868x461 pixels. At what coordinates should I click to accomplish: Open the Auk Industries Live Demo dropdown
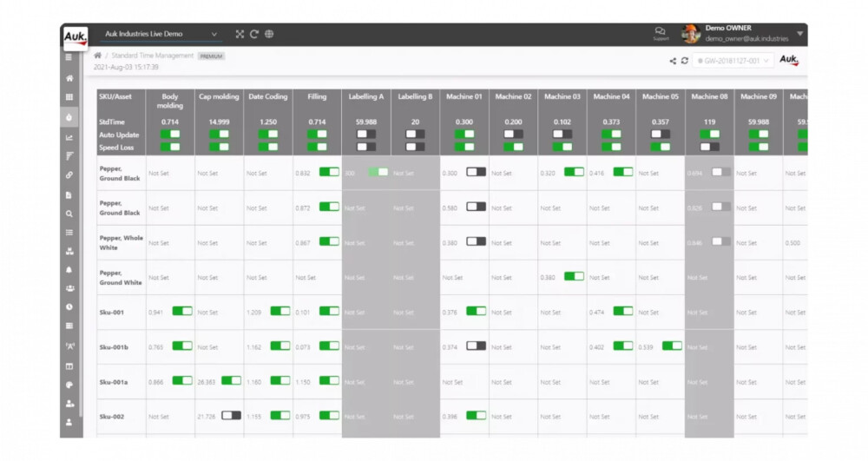click(161, 34)
